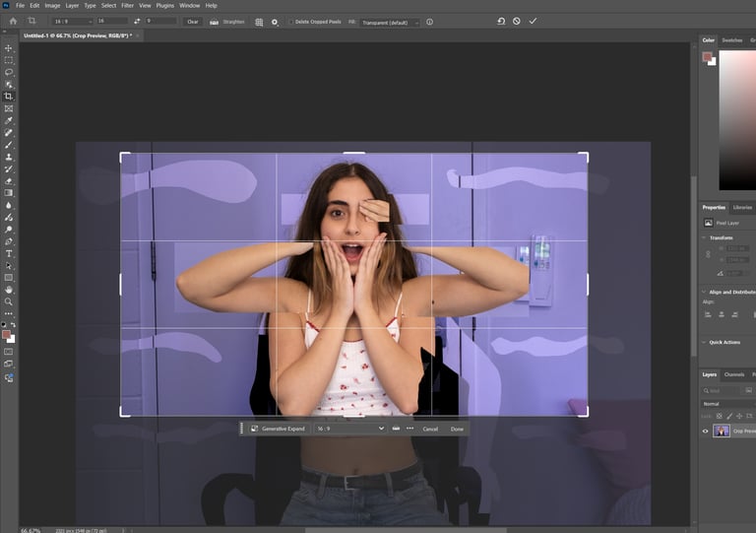
Task: Open the Fill Transparent (default) dropdown
Action: [x=388, y=21]
